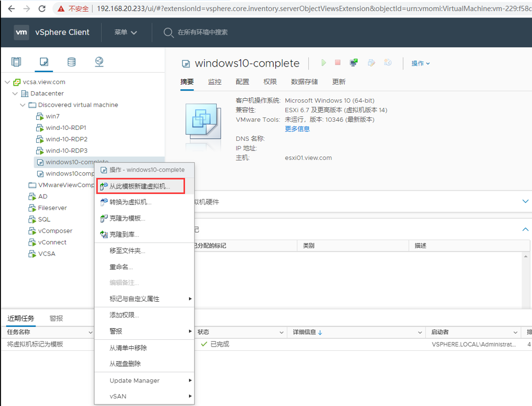Screen dimensions: 532x406
Task: Switch to the 监控 tab
Action: pyautogui.click(x=215, y=82)
